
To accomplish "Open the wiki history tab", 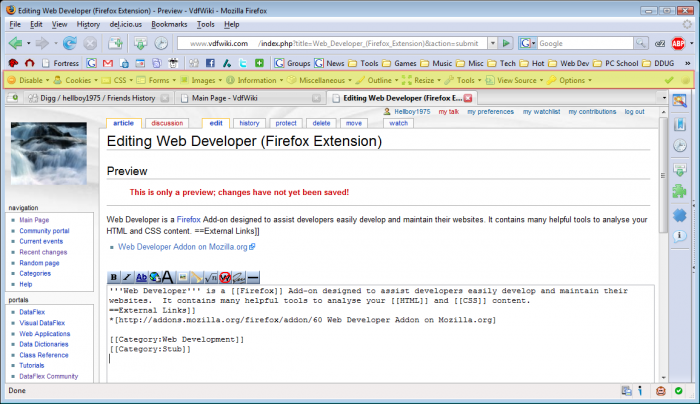I will click(250, 123).
